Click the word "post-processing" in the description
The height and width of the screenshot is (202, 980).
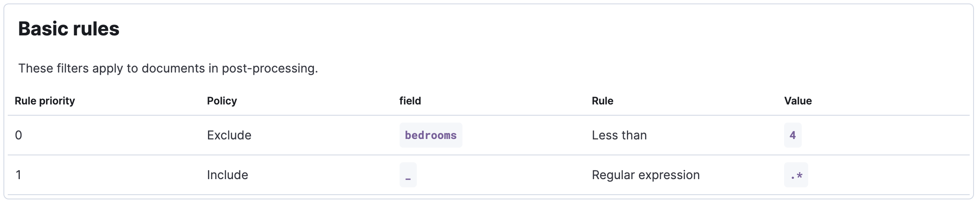[x=269, y=68]
